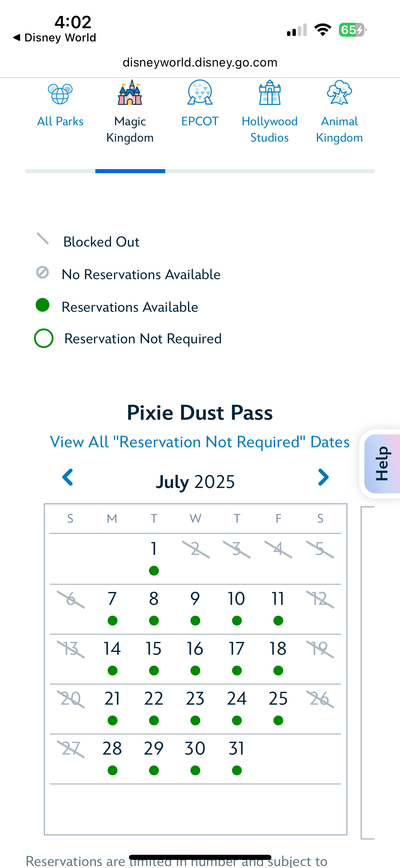Image resolution: width=400 pixels, height=868 pixels.
Task: Go to previous month in calendar
Action: 68,477
